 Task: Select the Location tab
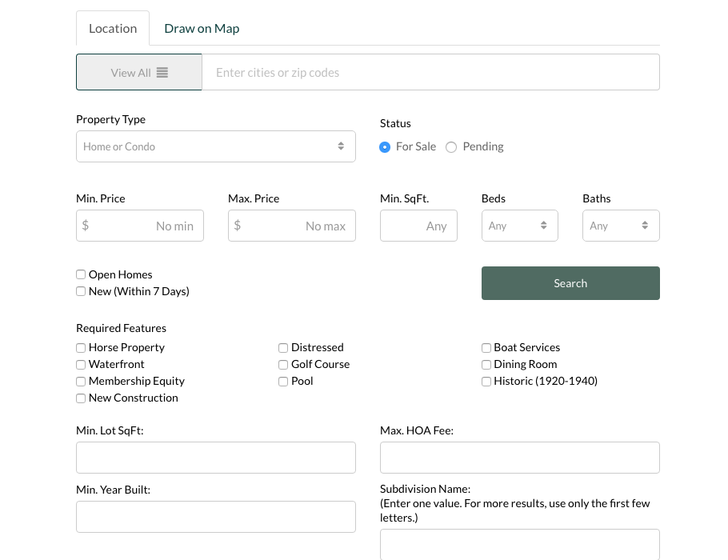pyautogui.click(x=113, y=28)
